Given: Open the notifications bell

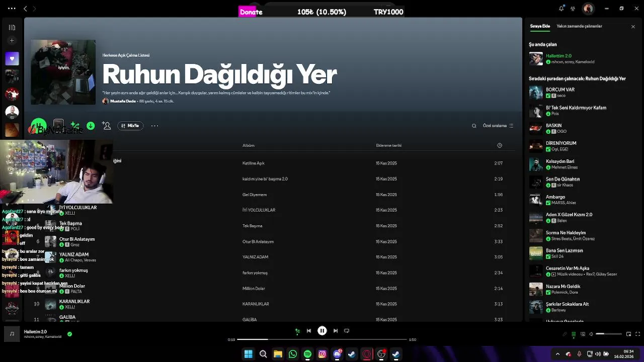Looking at the screenshot, I should pyautogui.click(x=561, y=8).
